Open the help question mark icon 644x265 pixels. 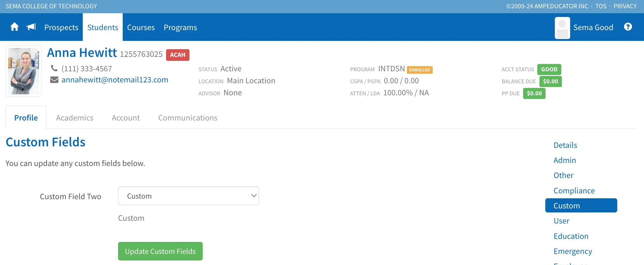[628, 27]
